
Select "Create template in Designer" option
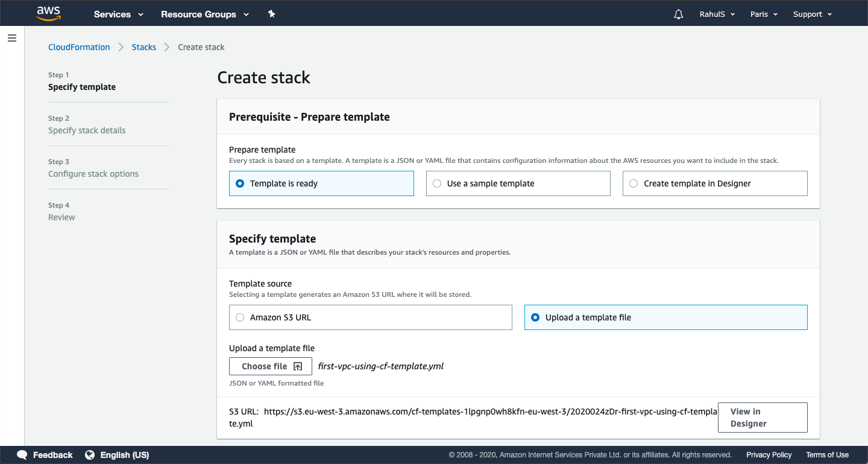tap(634, 183)
